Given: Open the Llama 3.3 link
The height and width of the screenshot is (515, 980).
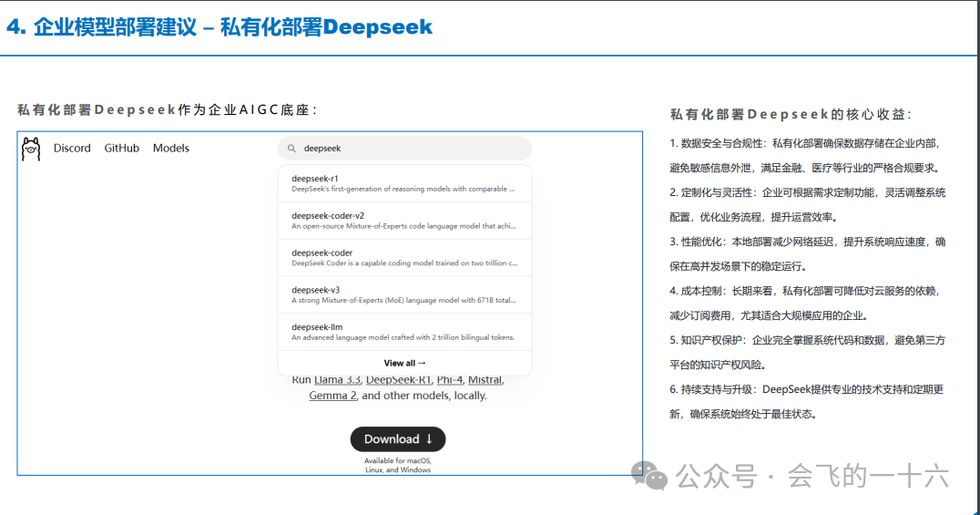Looking at the screenshot, I should pos(338,380).
